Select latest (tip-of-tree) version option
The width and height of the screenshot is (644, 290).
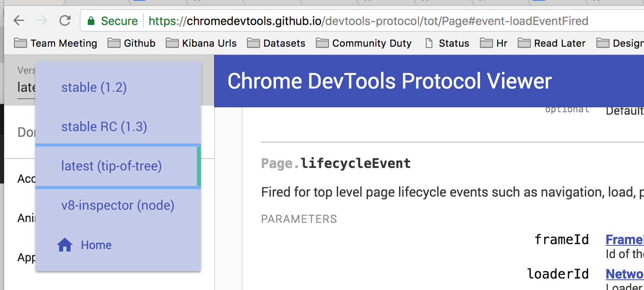(118, 166)
